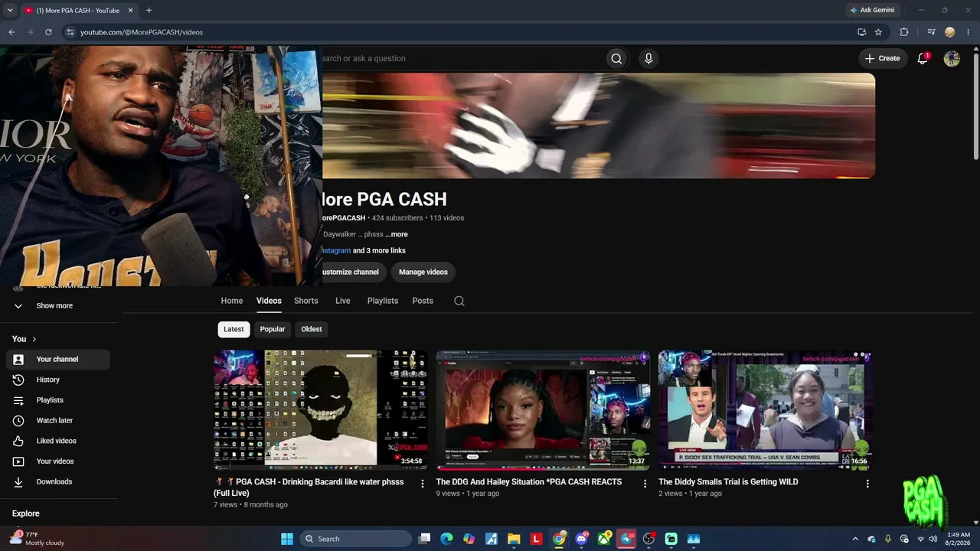
Task: Go back using the browser back arrow
Action: (x=11, y=32)
